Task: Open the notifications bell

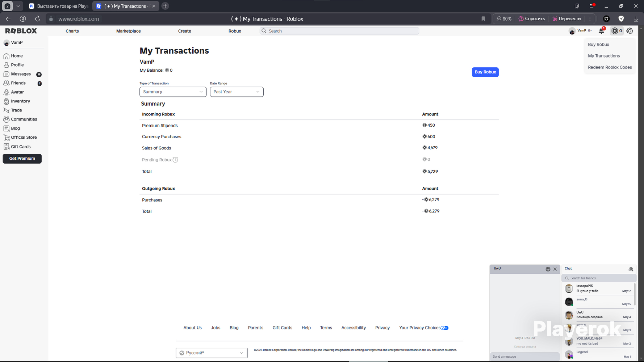Action: pos(601,31)
